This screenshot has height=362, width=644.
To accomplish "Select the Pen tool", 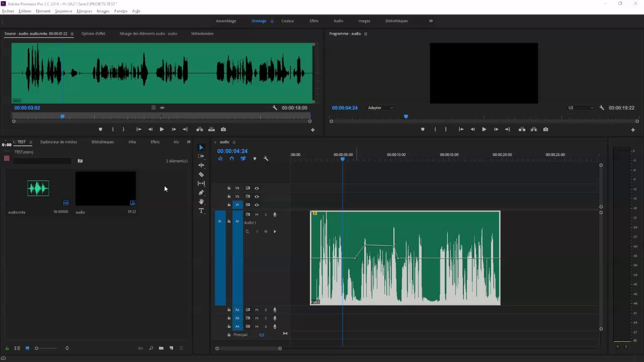I will 201,193.
